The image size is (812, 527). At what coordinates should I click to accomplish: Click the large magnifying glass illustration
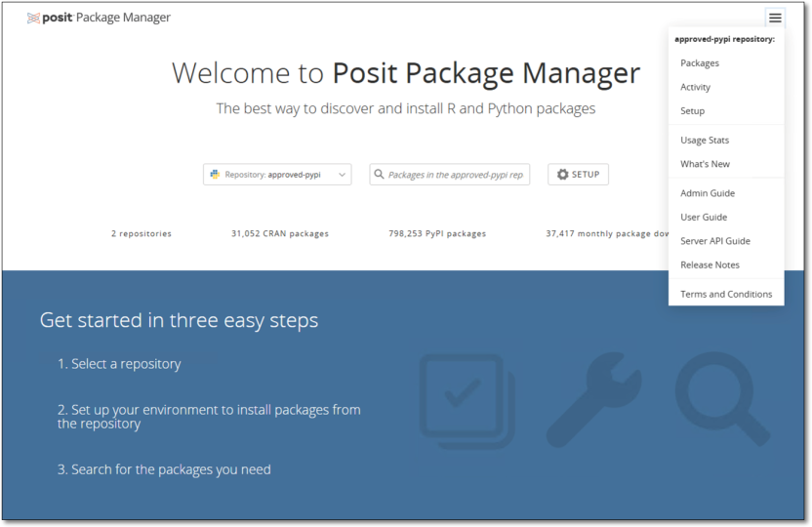[722, 398]
